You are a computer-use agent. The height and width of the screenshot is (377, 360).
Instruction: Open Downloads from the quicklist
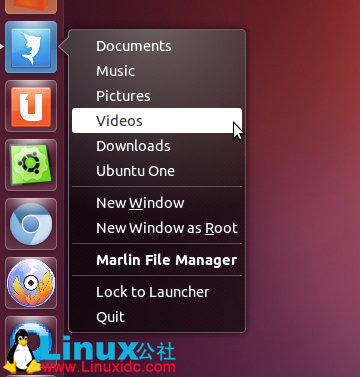[157, 146]
